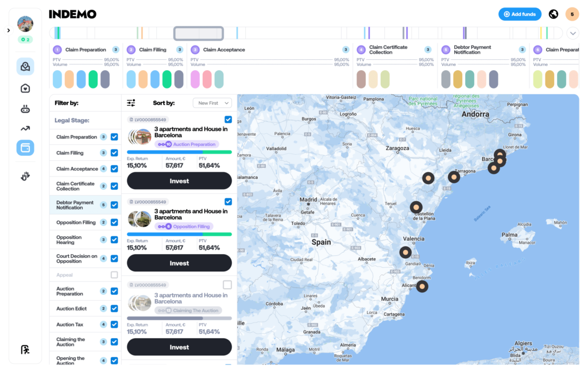Open the robot auto-invest icon
This screenshot has width=588, height=372.
click(25, 109)
